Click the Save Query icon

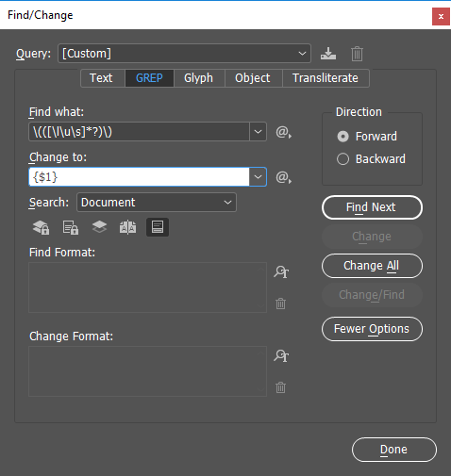tap(328, 54)
